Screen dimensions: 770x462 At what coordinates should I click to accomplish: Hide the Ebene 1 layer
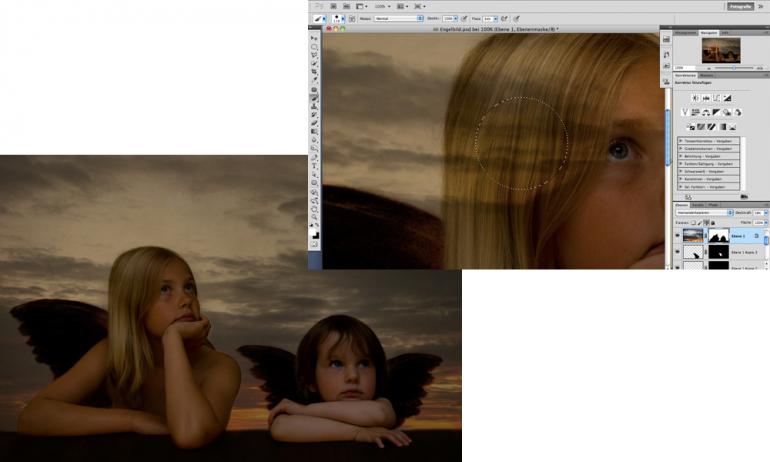point(678,236)
